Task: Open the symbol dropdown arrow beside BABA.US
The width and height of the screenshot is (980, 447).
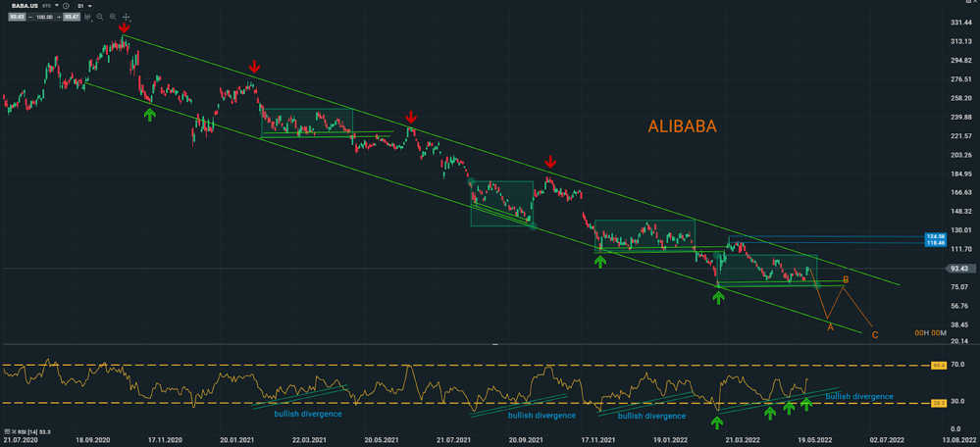Action: coord(57,5)
